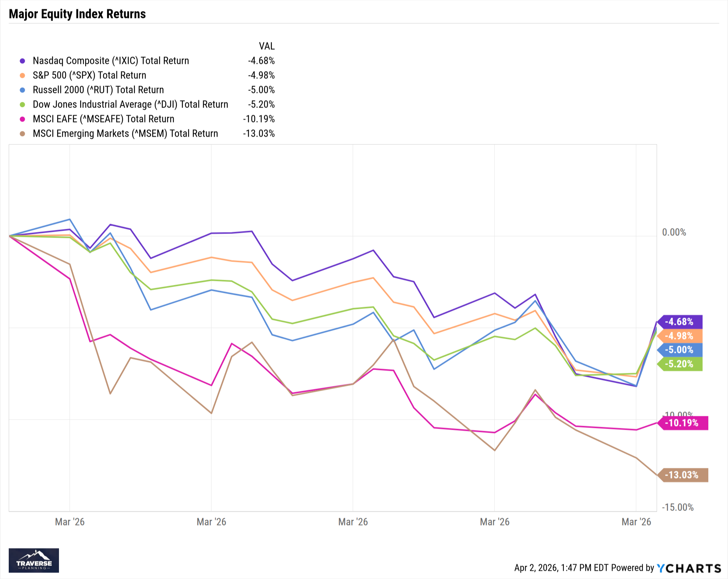Select the Dow Jones Industrial Average legend label

pyautogui.click(x=130, y=104)
